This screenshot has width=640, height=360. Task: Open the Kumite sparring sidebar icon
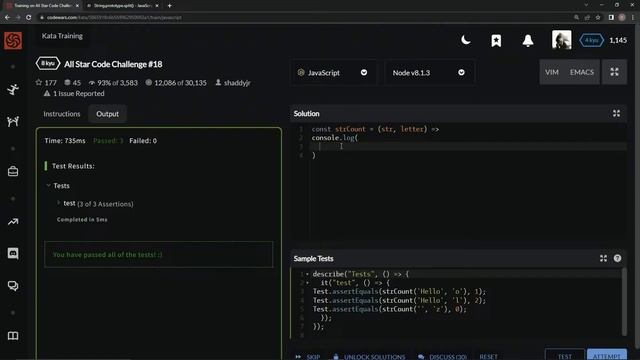tap(13, 121)
